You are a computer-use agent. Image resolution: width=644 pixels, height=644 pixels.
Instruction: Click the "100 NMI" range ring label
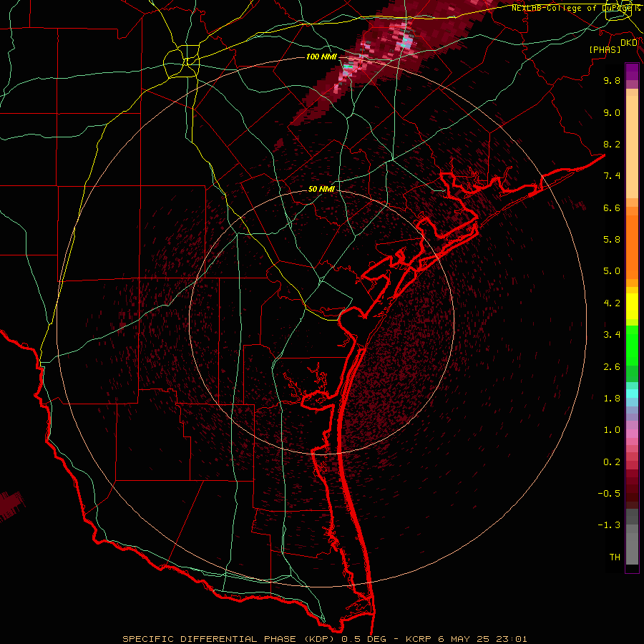321,57
